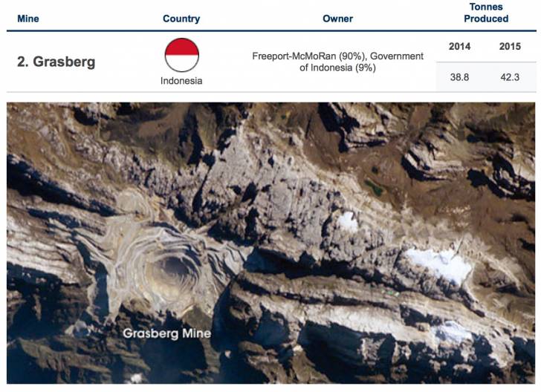Click the small green lake in photo
Viewport: 541px width, 392px height.
(x=375, y=186)
